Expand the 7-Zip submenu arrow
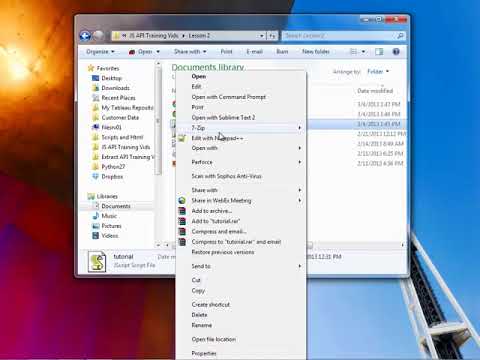Image resolution: width=480 pixels, height=360 pixels. pos(300,128)
